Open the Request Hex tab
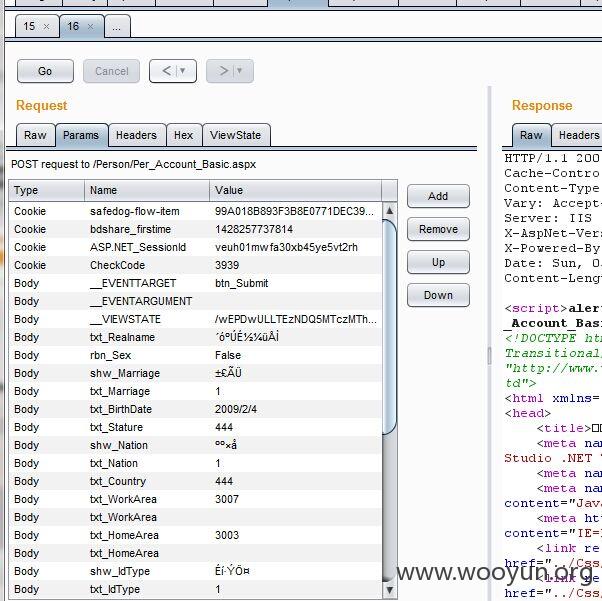The width and height of the screenshot is (602, 601). click(184, 135)
